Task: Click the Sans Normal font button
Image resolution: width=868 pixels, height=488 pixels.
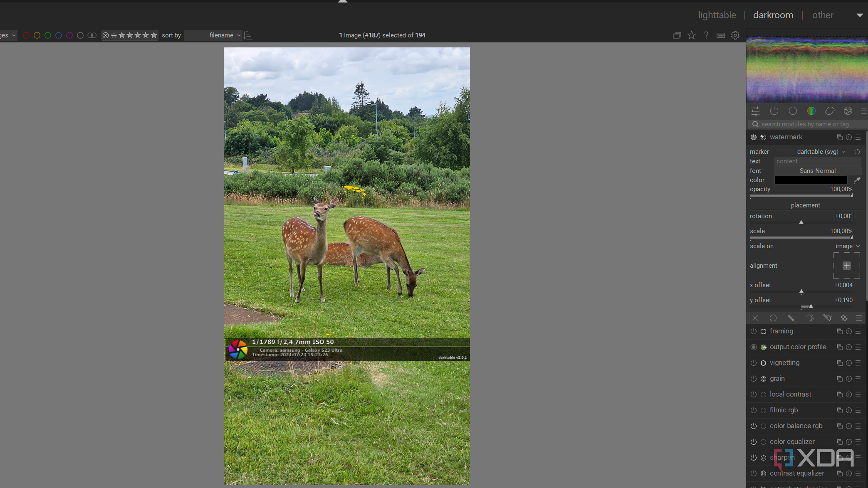Action: coord(817,171)
